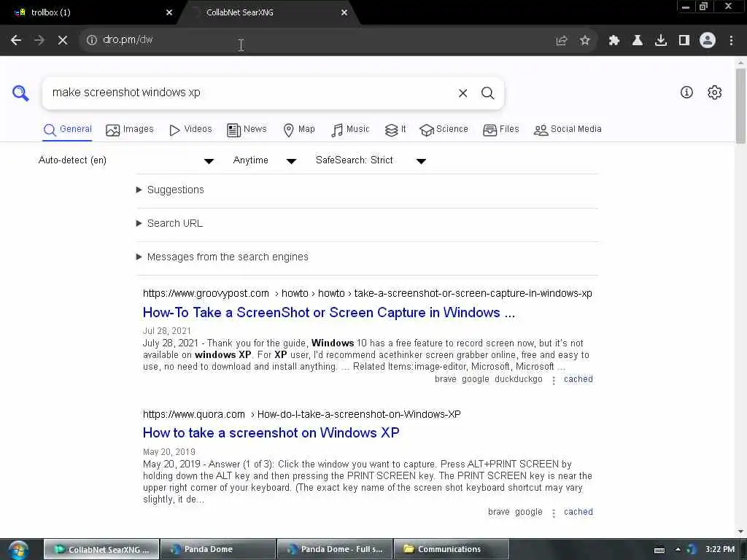Open the quora.com result URL

[x=301, y=414]
